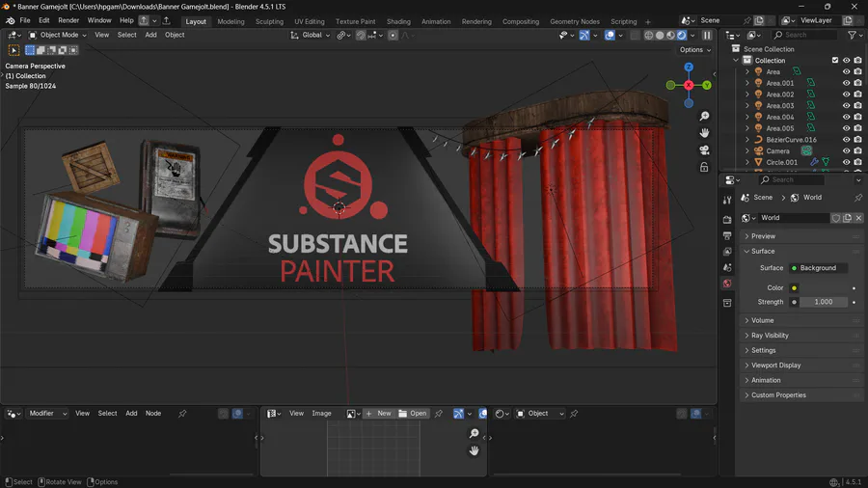Viewport: 868px width, 488px height.
Task: Pin the properties editor context
Action: (x=858, y=198)
